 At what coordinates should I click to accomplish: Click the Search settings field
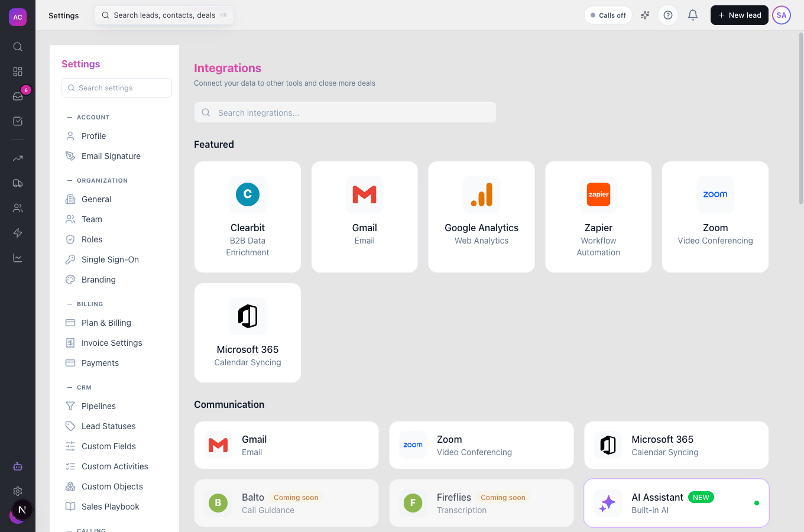tap(116, 87)
